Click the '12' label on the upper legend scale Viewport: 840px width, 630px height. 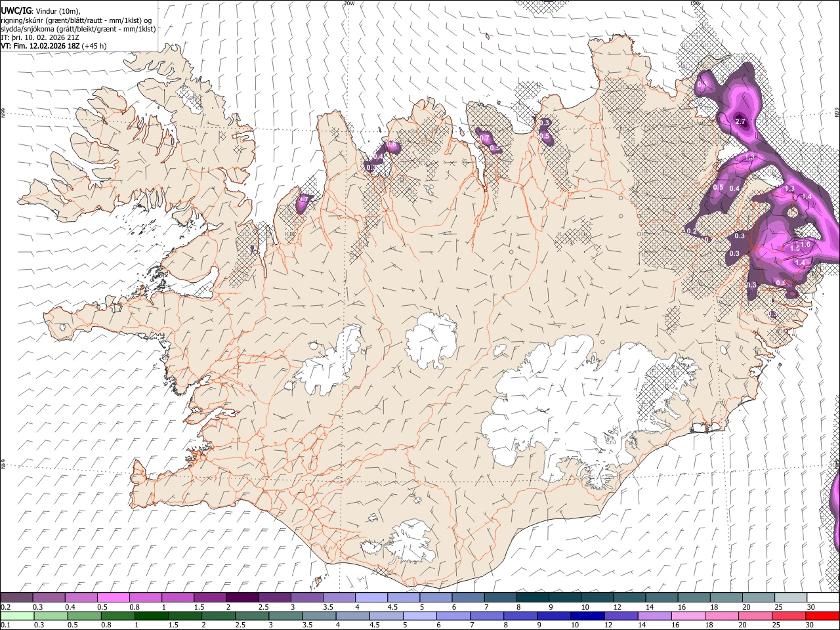tap(617, 607)
